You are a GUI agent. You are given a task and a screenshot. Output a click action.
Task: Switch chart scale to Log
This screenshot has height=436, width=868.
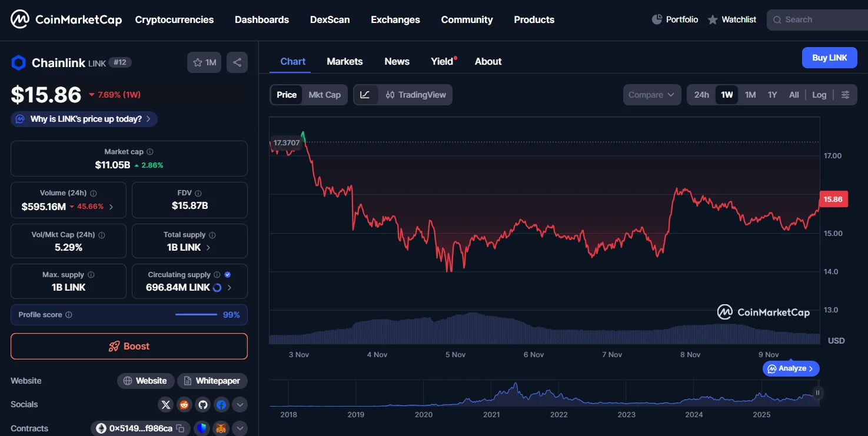tap(819, 94)
